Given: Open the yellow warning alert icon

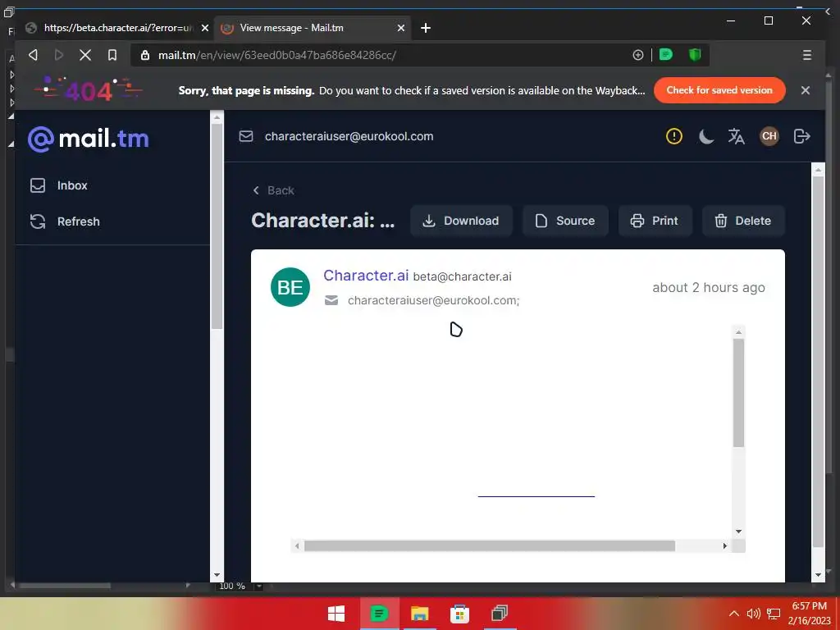Looking at the screenshot, I should coord(674,136).
